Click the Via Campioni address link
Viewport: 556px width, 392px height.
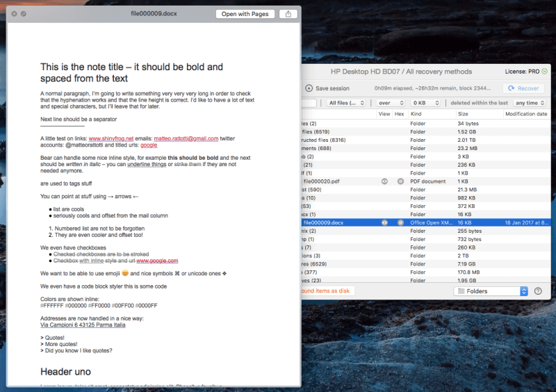click(83, 325)
